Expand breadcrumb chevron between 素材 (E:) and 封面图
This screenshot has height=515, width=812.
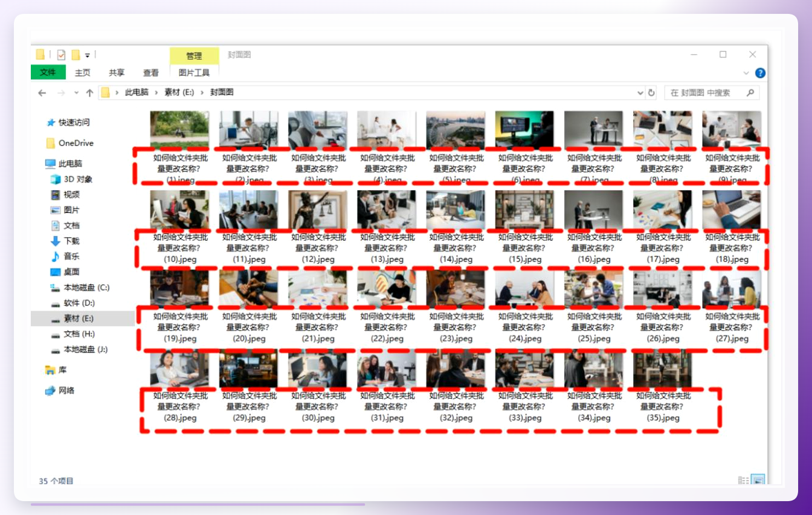(x=202, y=93)
